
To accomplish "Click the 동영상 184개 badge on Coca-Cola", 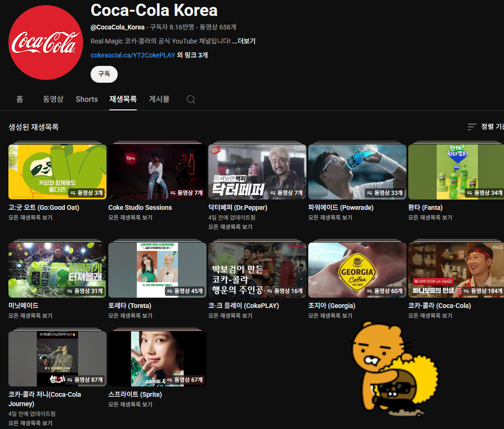I will (483, 291).
